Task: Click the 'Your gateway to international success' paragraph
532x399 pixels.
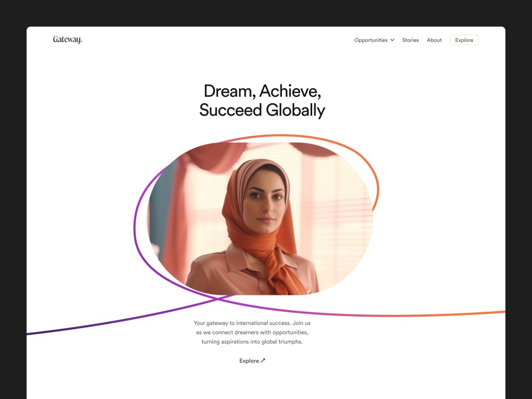Action: click(252, 332)
